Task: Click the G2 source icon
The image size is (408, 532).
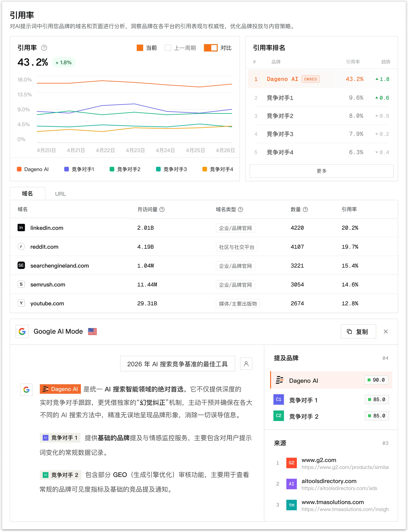Action: pos(291,463)
